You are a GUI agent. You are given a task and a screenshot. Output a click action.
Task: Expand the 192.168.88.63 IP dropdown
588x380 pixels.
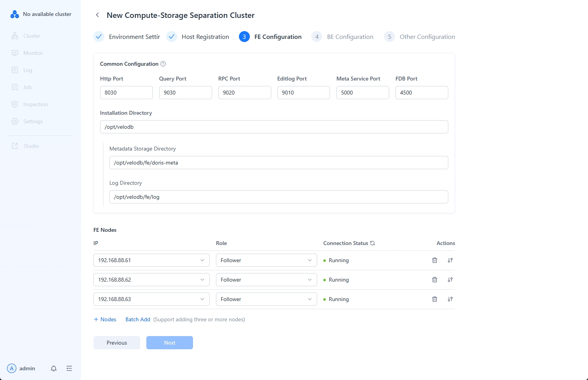151,299
